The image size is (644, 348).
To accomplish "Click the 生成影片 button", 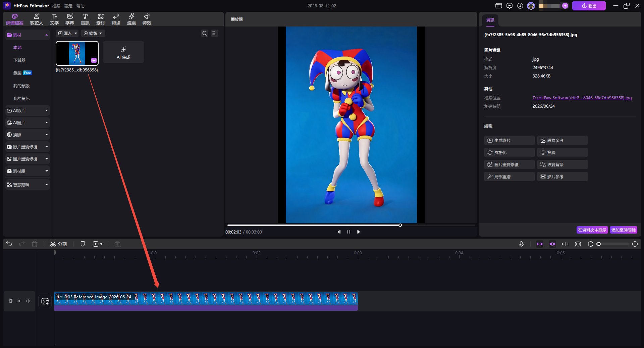I will coord(509,140).
